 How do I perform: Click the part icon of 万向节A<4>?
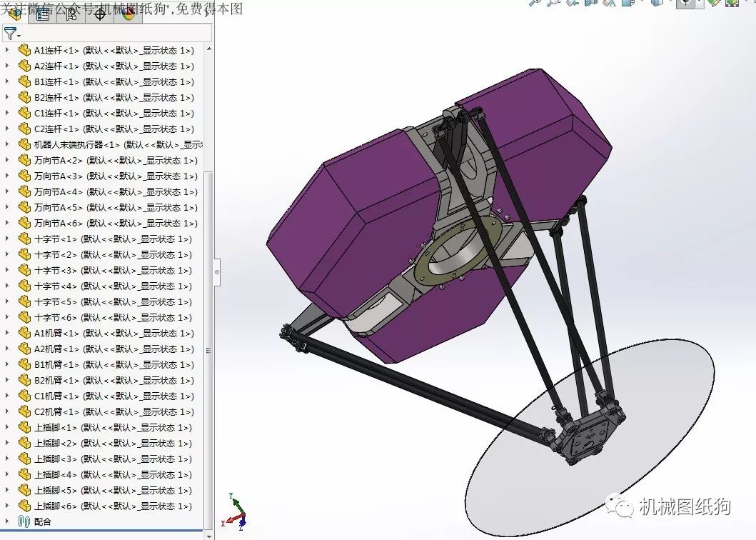coord(24,191)
